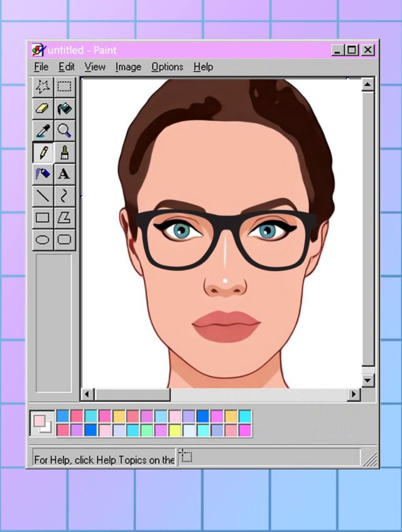This screenshot has height=532, width=402.
Task: Select the Pick Color eyedropper tool
Action: (43, 130)
